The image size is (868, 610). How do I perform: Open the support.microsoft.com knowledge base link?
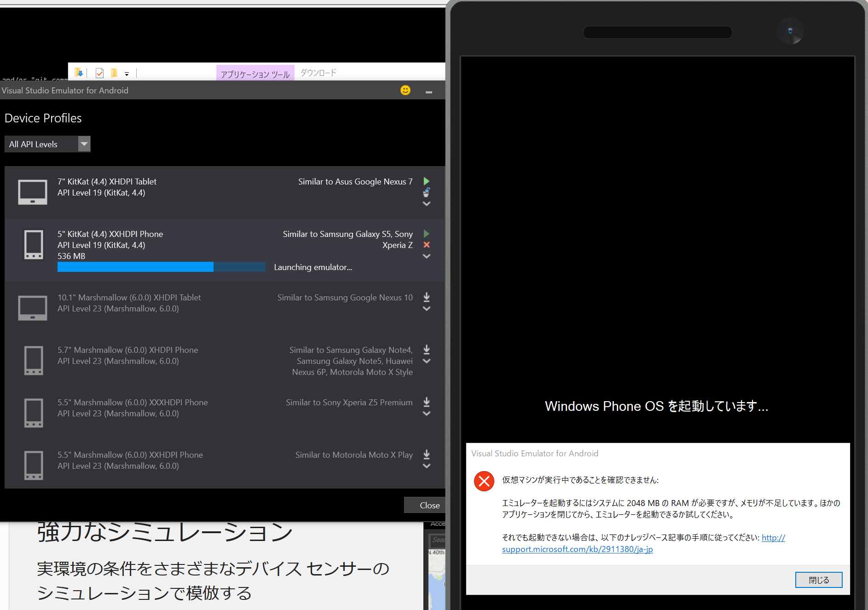pyautogui.click(x=577, y=549)
